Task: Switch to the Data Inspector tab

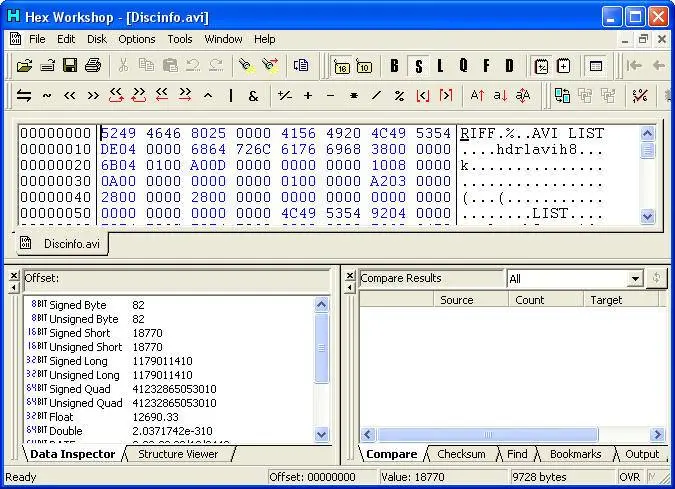Action: (x=72, y=454)
